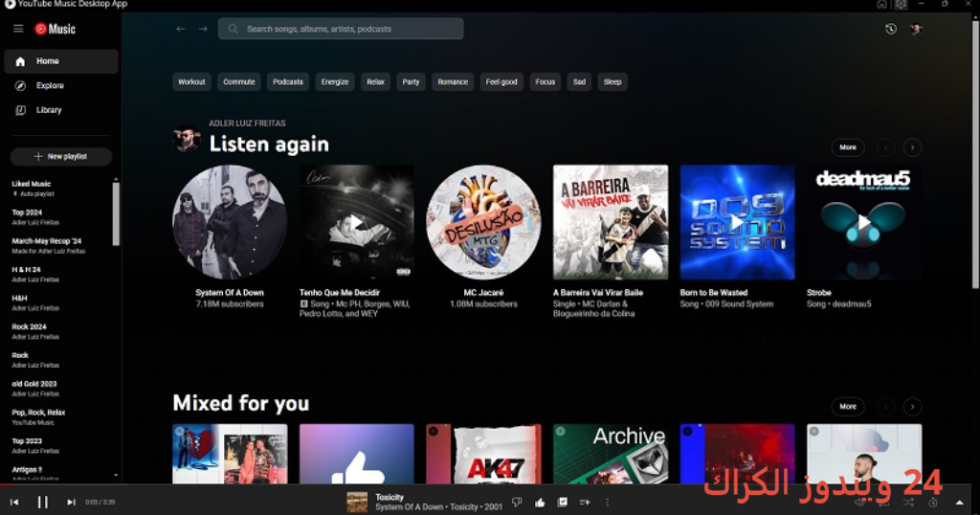Click the home icon in the title bar
Image resolution: width=980 pixels, height=515 pixels.
(x=881, y=5)
